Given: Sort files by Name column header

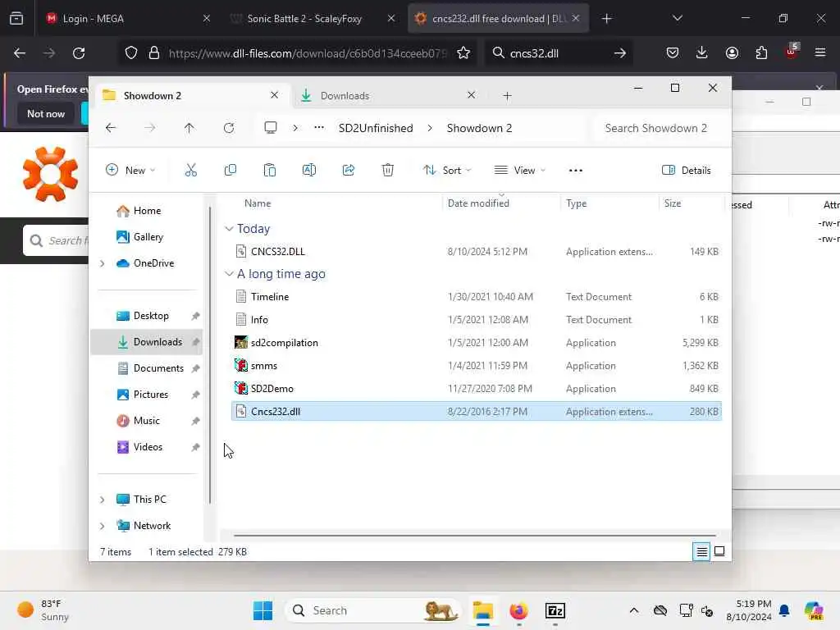Looking at the screenshot, I should point(258,203).
